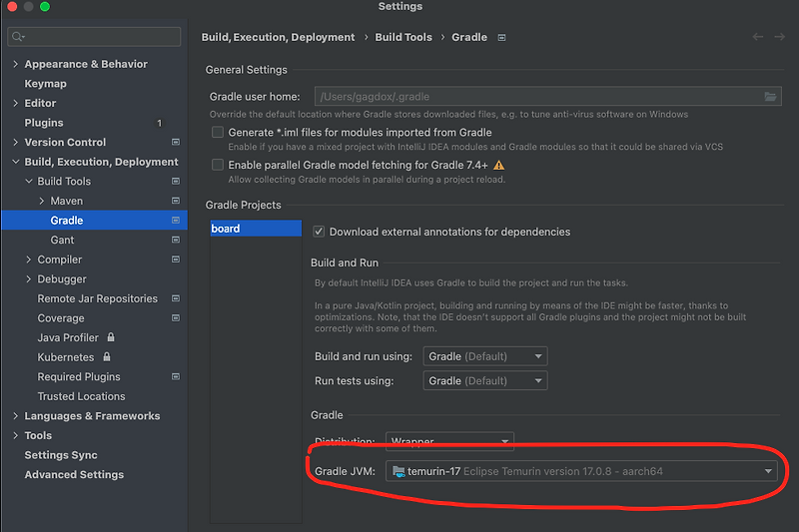Open Advanced Settings page
The height and width of the screenshot is (532, 799).
74,474
